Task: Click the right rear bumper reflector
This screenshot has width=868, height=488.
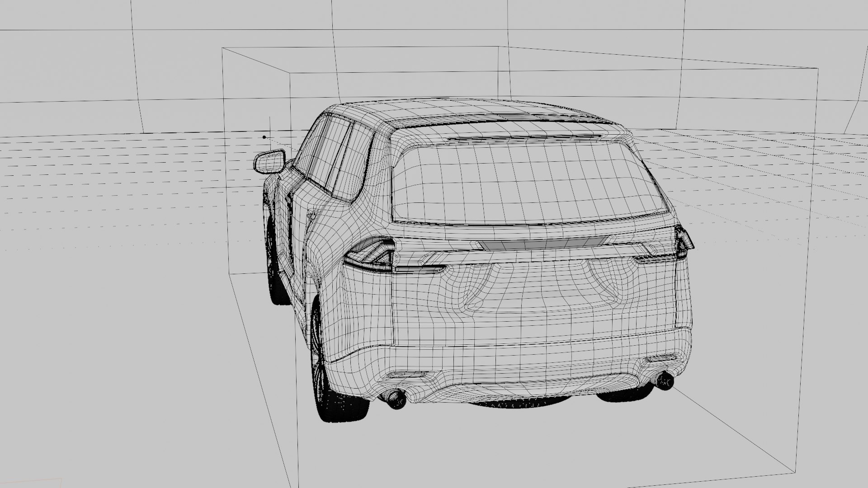Action: 661,359
